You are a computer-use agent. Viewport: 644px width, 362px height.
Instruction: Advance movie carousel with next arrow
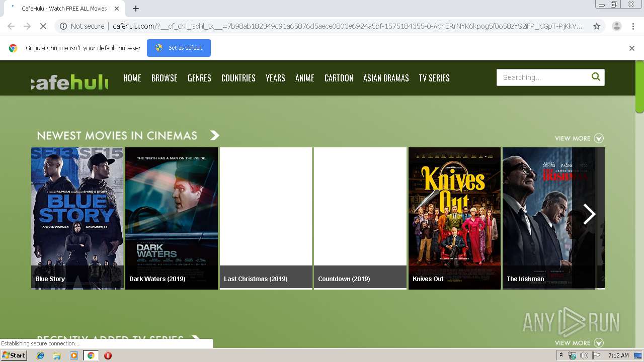pos(589,215)
